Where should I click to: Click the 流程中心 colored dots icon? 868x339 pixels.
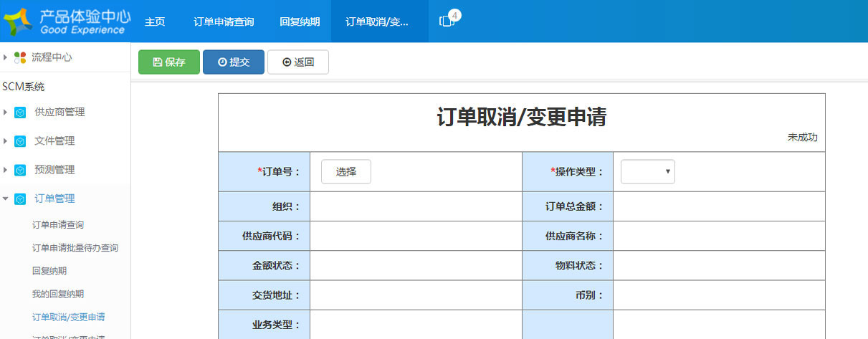20,57
